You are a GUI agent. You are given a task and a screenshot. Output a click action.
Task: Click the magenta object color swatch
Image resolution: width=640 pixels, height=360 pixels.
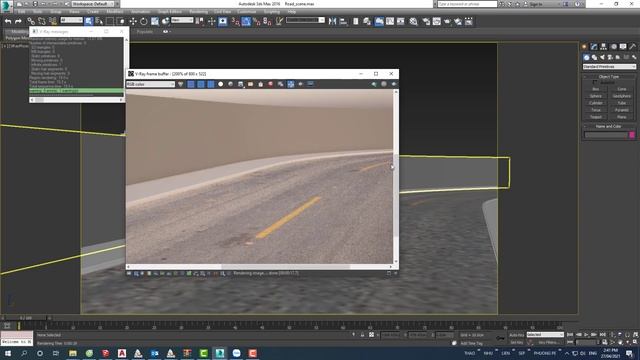(632, 135)
